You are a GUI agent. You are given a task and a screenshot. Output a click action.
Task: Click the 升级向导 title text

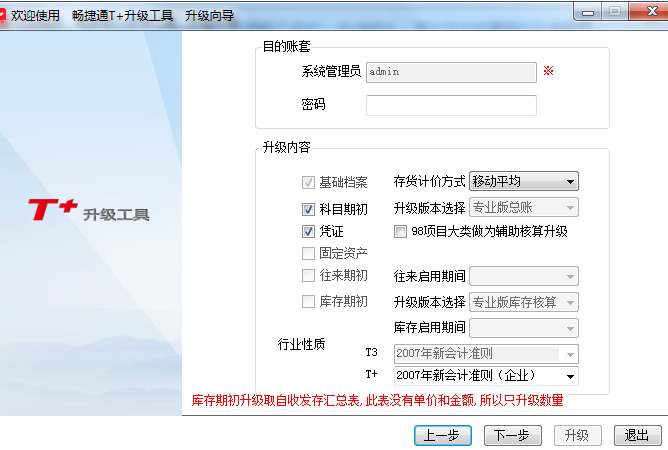click(210, 16)
